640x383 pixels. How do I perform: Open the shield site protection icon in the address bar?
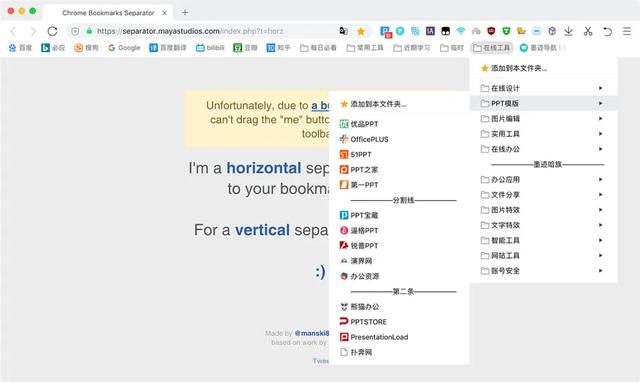point(75,31)
